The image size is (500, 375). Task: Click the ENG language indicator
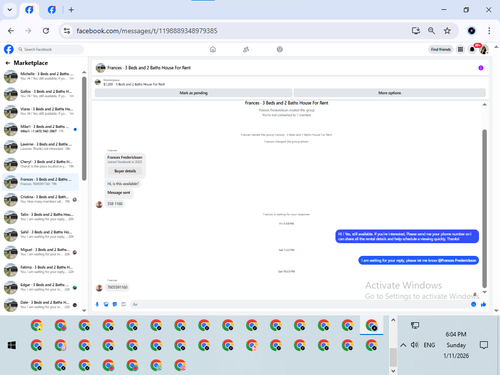(x=429, y=345)
